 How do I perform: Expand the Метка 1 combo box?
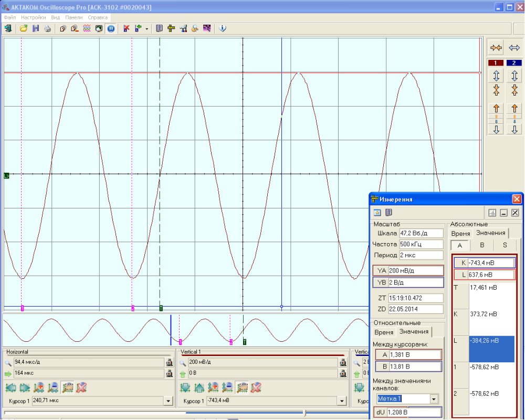[x=434, y=399]
